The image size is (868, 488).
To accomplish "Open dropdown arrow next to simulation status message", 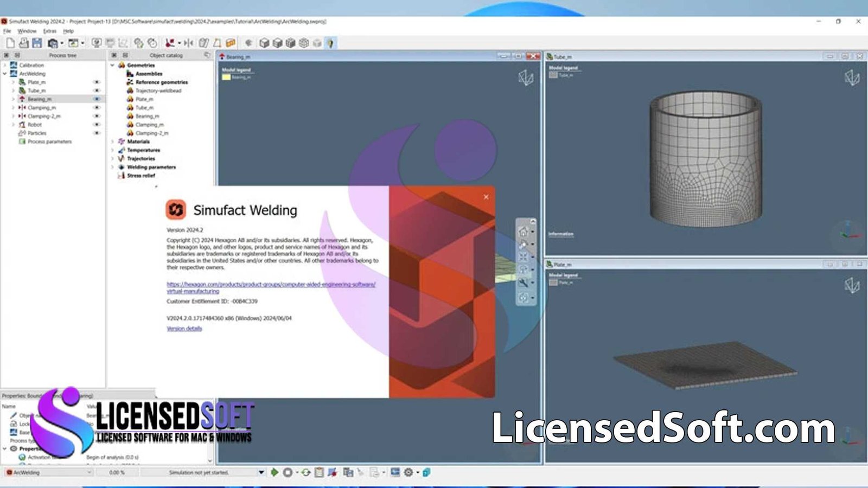I will click(261, 473).
